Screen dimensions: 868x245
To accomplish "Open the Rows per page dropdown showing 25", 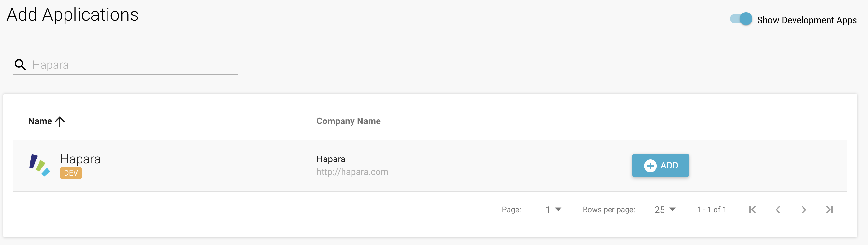I will point(665,210).
